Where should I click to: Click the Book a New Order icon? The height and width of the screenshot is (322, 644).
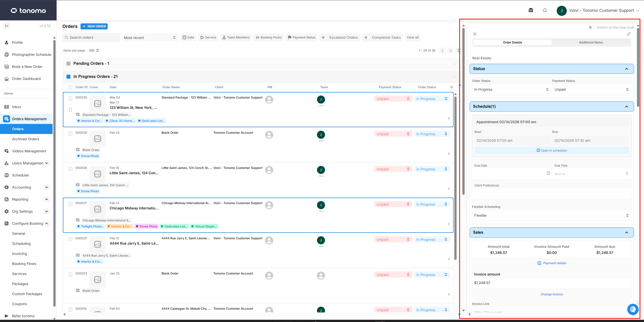(x=7, y=67)
